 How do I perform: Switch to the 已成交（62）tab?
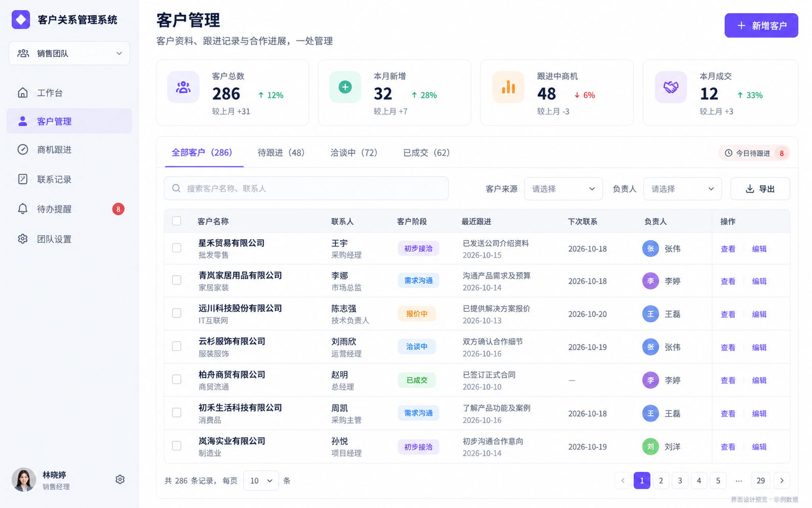coord(426,153)
